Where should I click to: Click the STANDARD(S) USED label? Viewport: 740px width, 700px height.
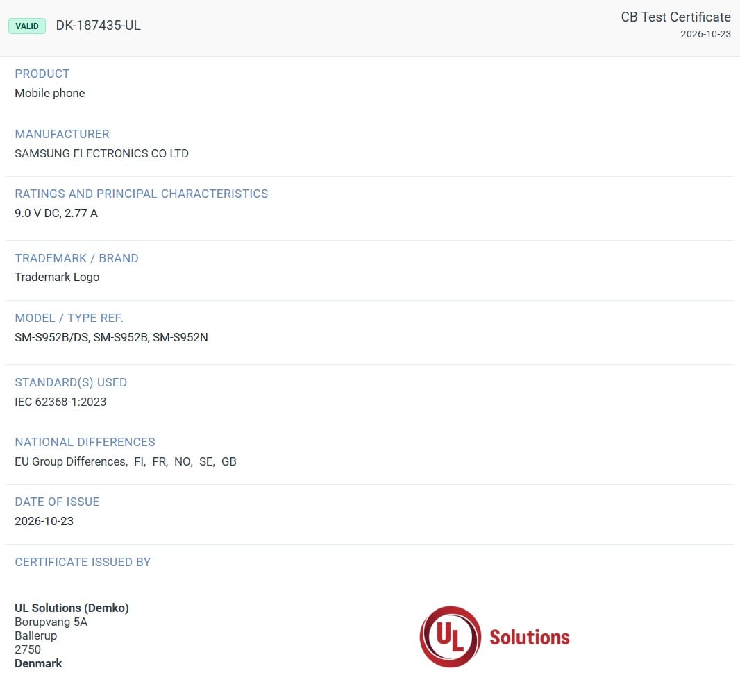click(x=71, y=382)
